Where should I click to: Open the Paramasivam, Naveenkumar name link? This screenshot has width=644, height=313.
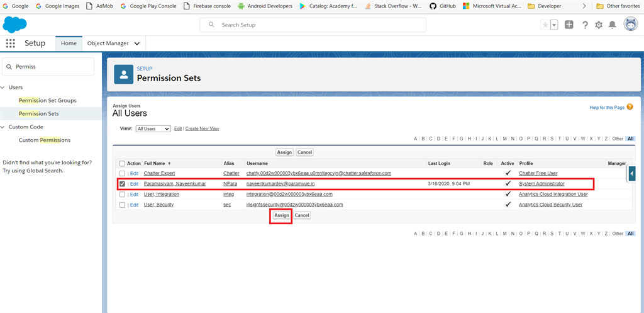[x=175, y=184]
